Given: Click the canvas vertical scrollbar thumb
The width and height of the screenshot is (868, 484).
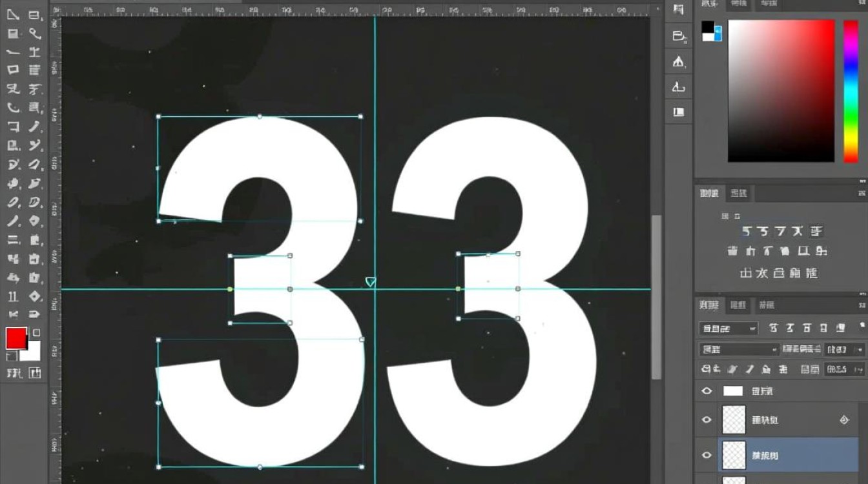Looking at the screenshot, I should (656, 297).
